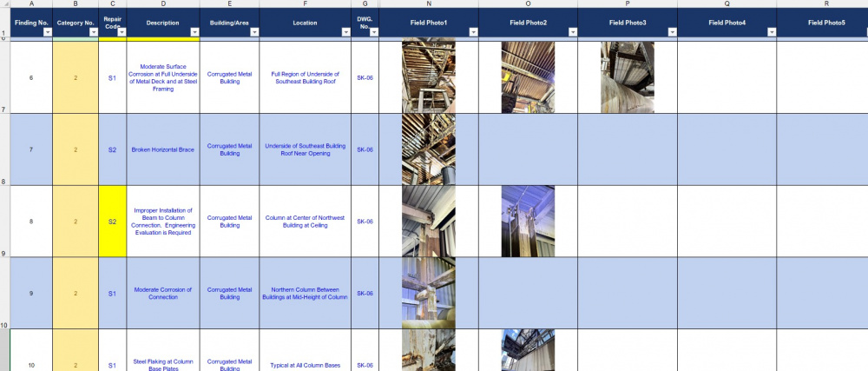Image resolution: width=868 pixels, height=371 pixels.
Task: Click Field Photo3 thumbnail for finding 6
Action: (x=628, y=77)
